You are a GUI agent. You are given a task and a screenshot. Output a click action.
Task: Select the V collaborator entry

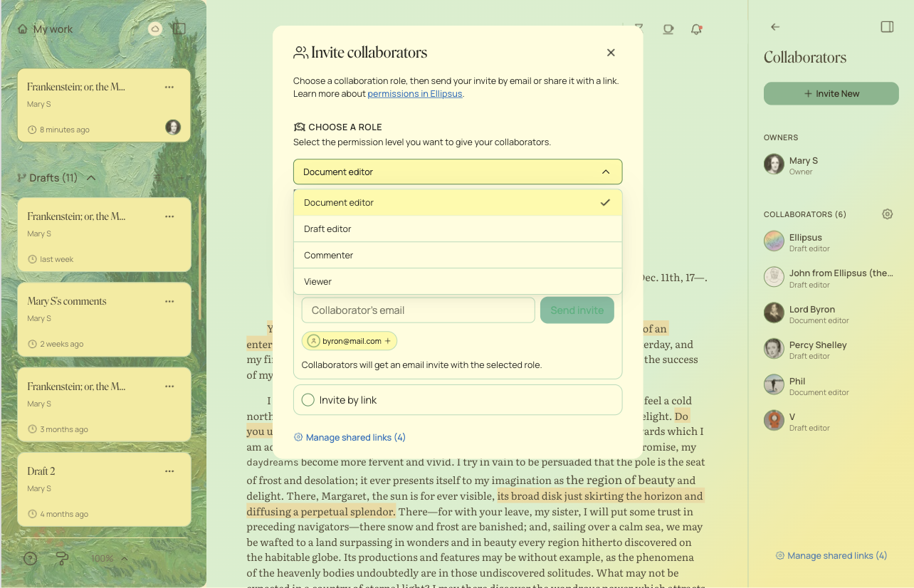pos(830,421)
